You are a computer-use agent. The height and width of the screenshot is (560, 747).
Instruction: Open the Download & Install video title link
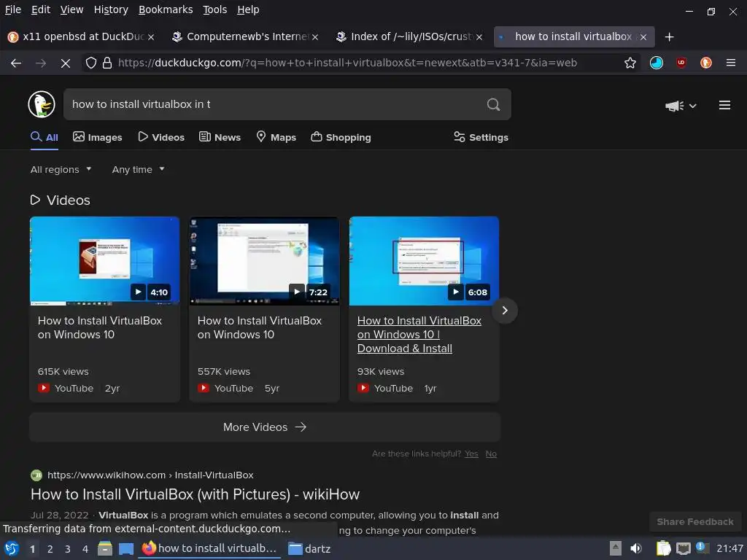[419, 335]
